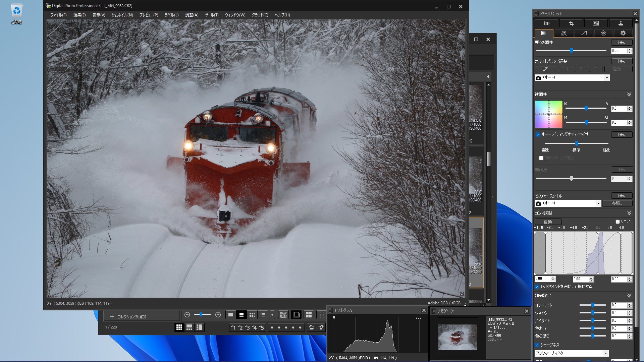
Task: Select the vertical thumbnail layout icon
Action: pos(199,327)
